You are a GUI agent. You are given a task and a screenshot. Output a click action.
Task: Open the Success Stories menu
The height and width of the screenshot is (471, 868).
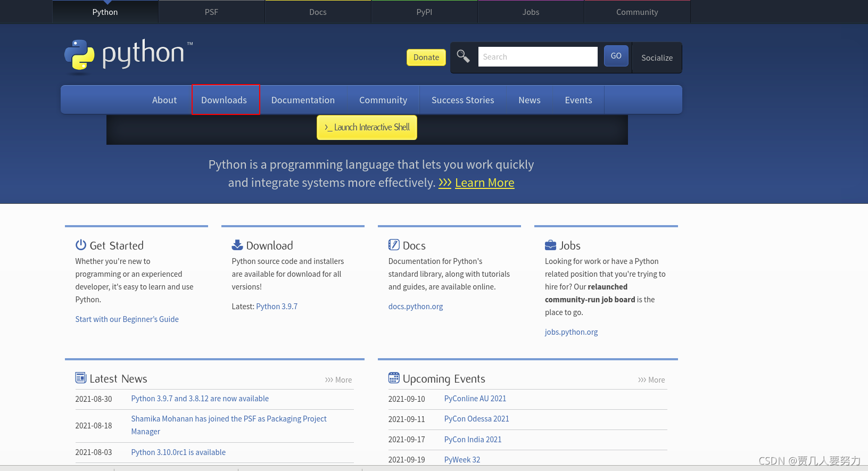[462, 100]
